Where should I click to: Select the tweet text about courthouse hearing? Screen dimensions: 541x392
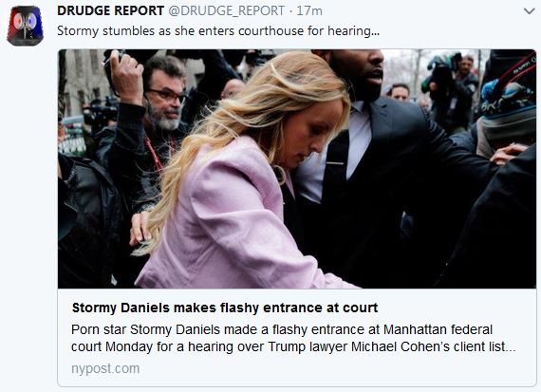[x=218, y=30]
